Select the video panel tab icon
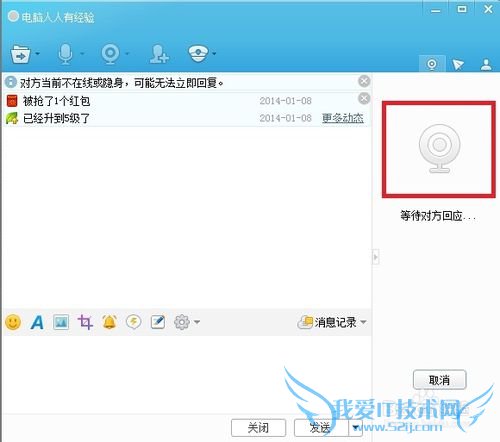Screen dimensions: 500x442 coord(432,64)
